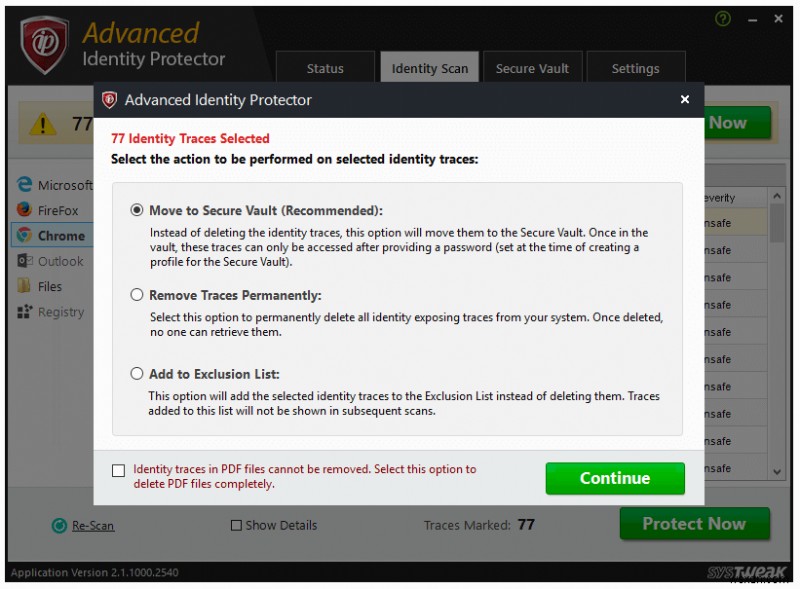Open the FireFox traces category
This screenshot has width=800, height=589.
[x=25, y=210]
